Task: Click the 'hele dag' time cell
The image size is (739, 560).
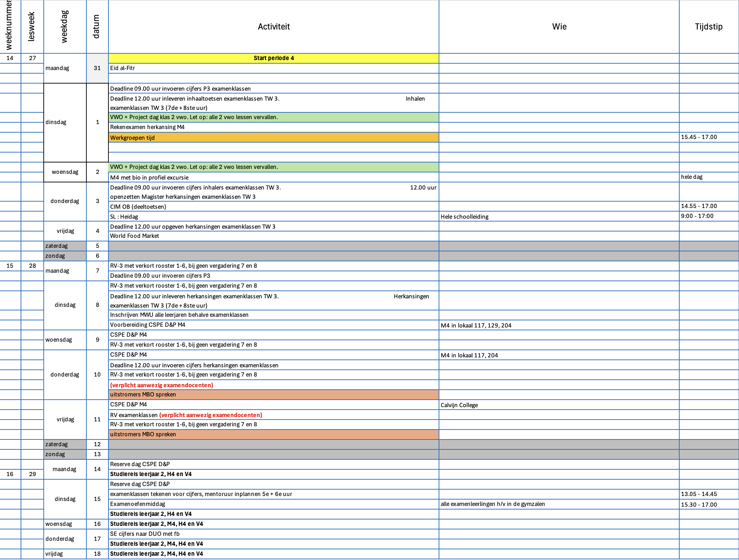Action: [x=709, y=177]
